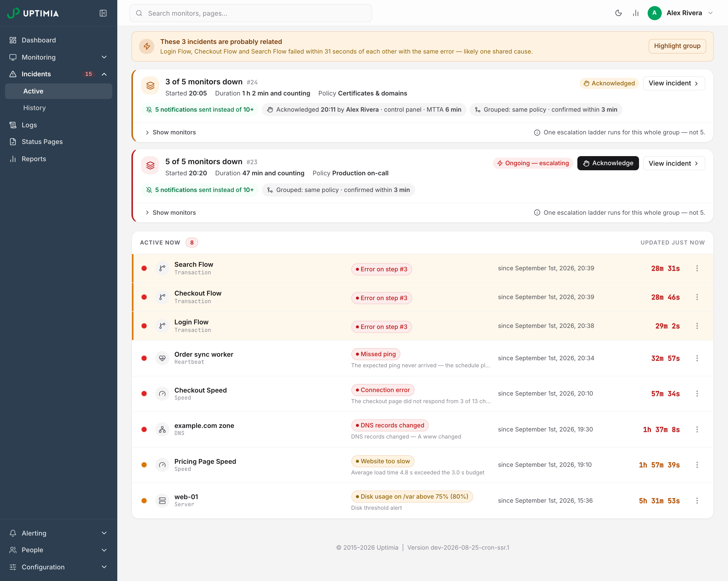Open Reports from the sidebar

click(x=58, y=159)
